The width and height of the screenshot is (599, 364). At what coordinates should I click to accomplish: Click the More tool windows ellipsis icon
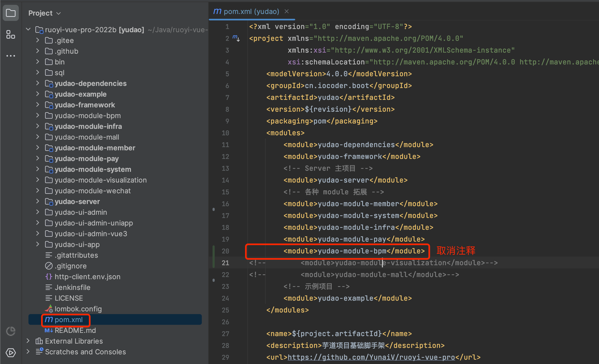click(x=11, y=56)
